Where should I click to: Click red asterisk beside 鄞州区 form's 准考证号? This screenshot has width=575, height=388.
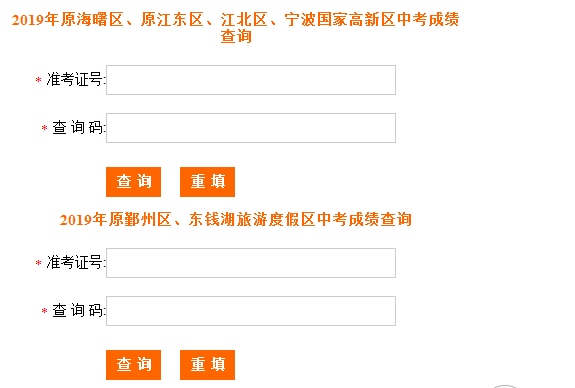tap(38, 263)
